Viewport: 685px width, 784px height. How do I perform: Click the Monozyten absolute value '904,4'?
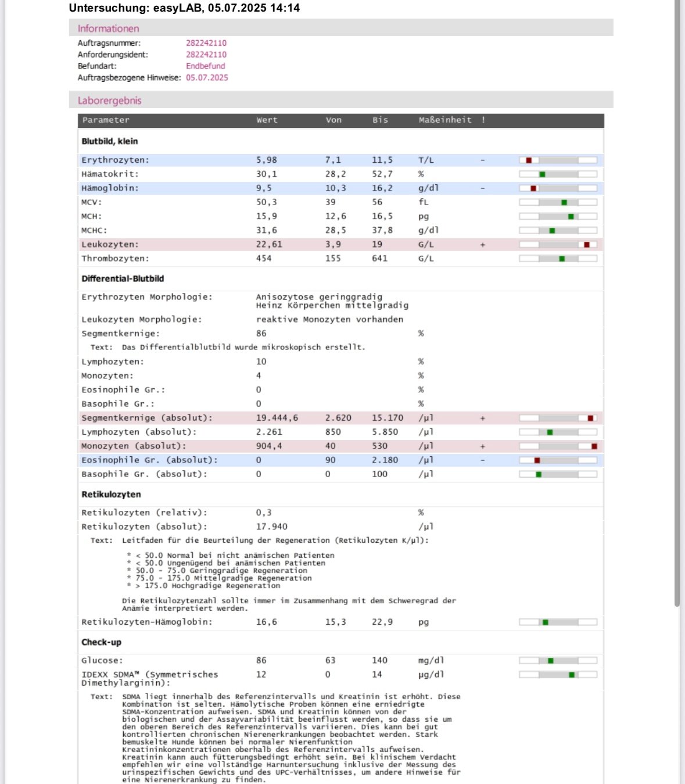(x=270, y=446)
